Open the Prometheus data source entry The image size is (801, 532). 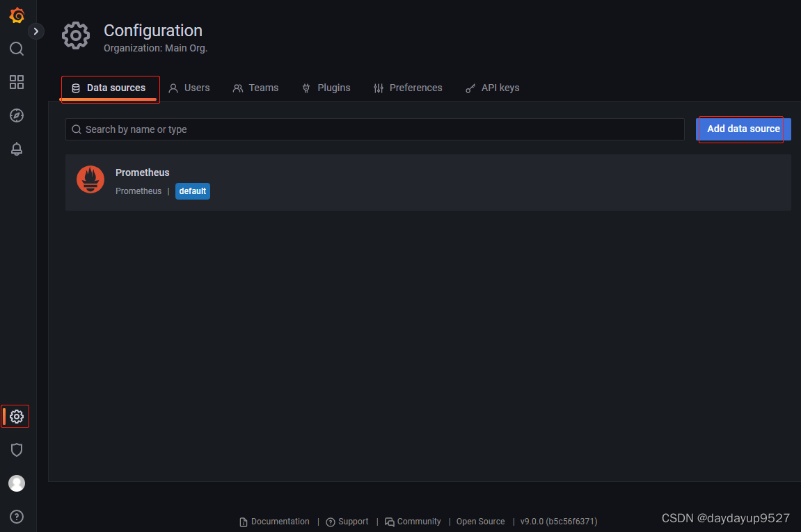point(143,172)
